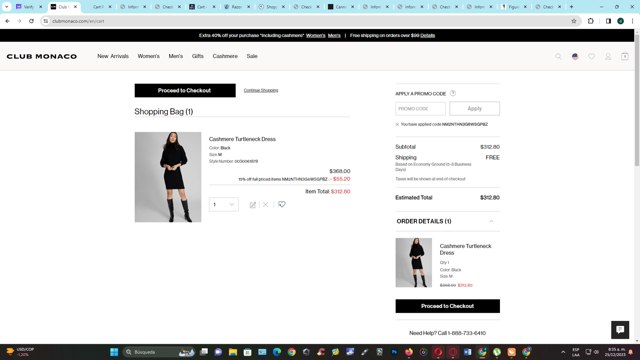Move dress to wishlist via heart icon
The image size is (640, 360).
[282, 204]
